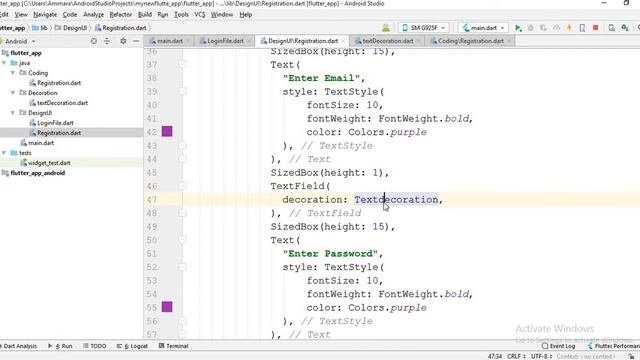This screenshot has width=640, height=360.
Task: Open the Build menu
Action: pyautogui.click(x=145, y=15)
